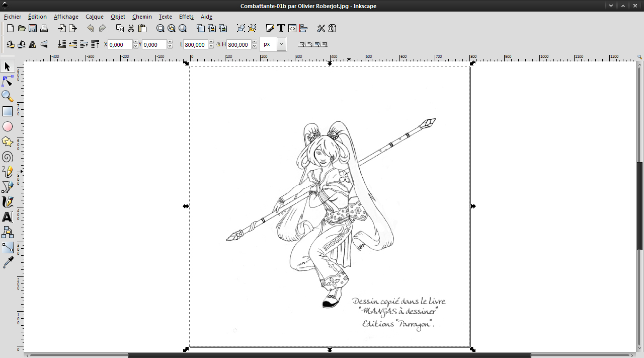Flip selection vertically
This screenshot has height=358, width=644.
44,44
